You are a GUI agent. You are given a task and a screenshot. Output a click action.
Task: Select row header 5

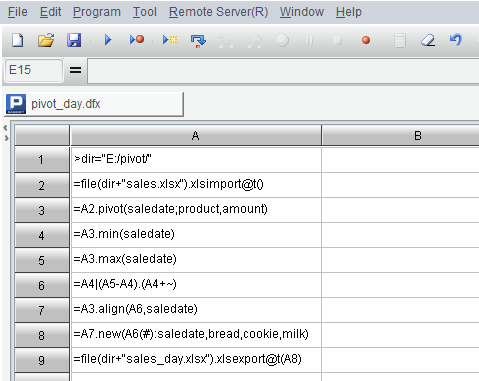42,260
